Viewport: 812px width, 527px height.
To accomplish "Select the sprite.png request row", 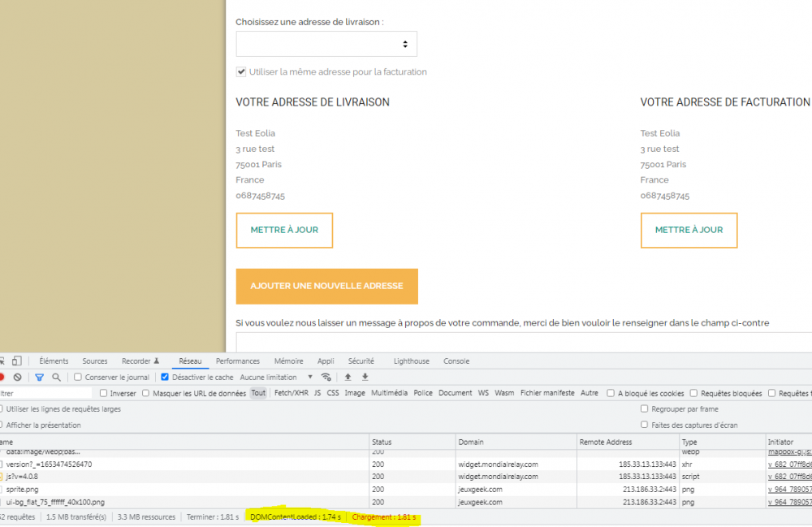I will (406, 489).
